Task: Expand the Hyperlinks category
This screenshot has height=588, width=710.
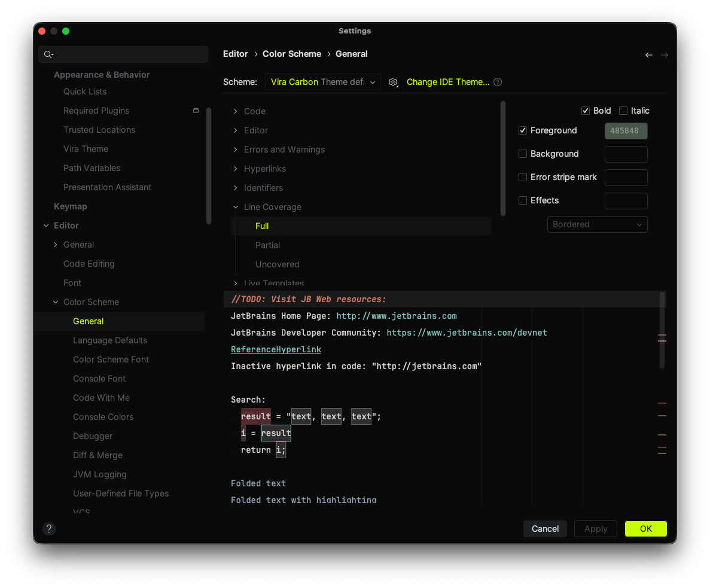Action: tap(236, 169)
